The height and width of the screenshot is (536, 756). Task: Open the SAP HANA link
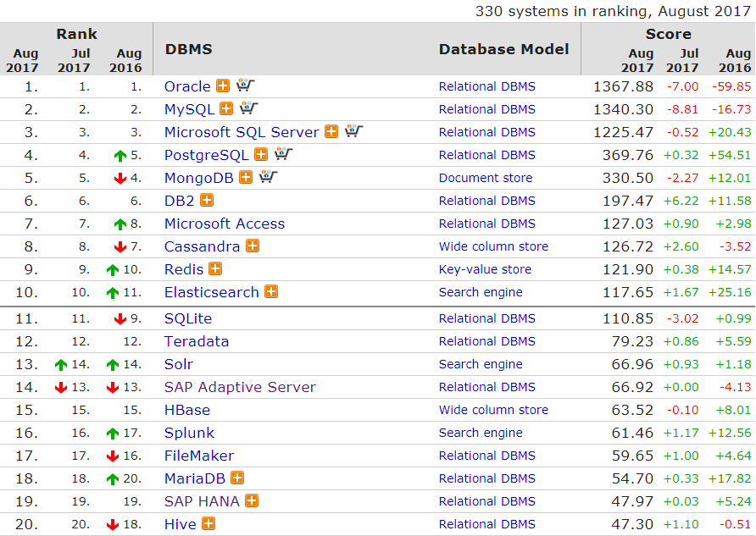pyautogui.click(x=202, y=502)
